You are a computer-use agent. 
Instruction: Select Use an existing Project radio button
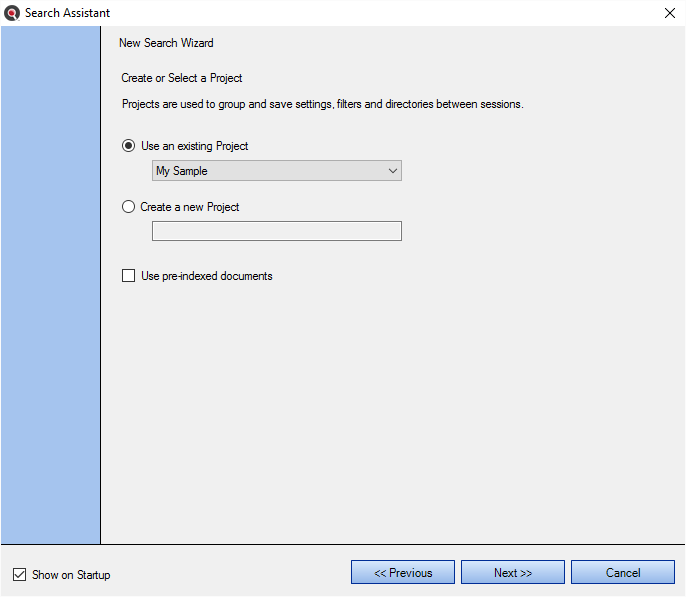click(128, 146)
